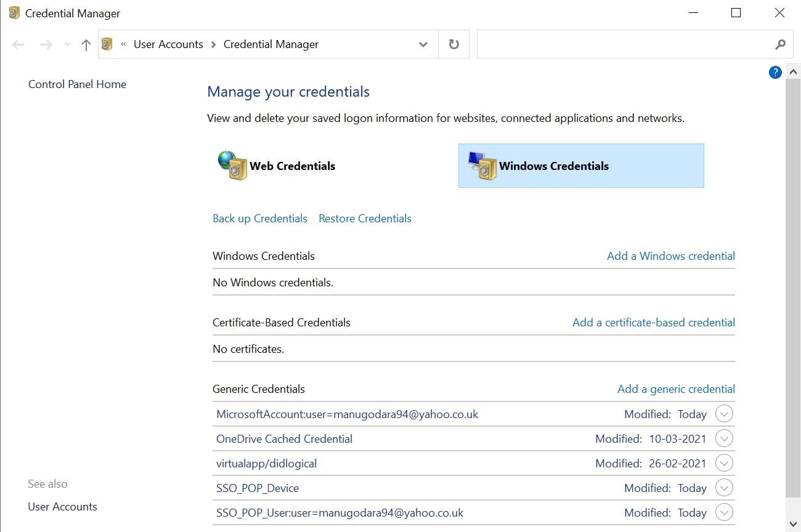Open Back up Credentials
The width and height of the screenshot is (801, 532).
click(x=259, y=218)
